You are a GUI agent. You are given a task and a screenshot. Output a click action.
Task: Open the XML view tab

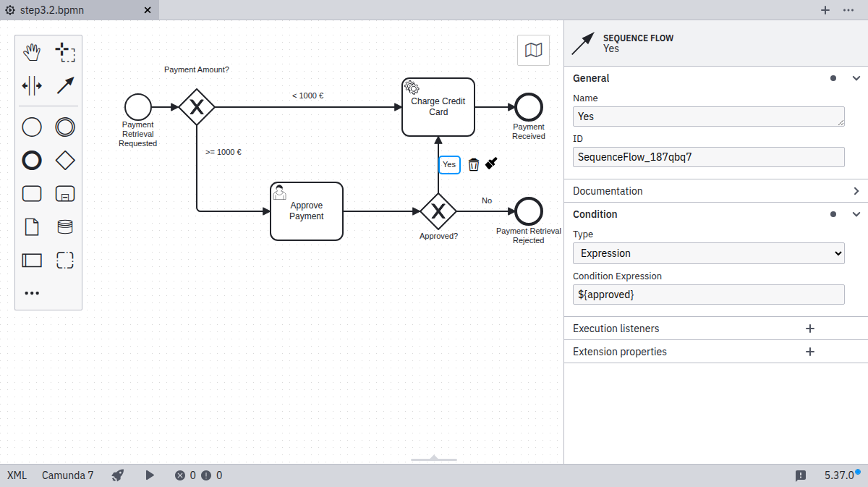click(x=17, y=475)
